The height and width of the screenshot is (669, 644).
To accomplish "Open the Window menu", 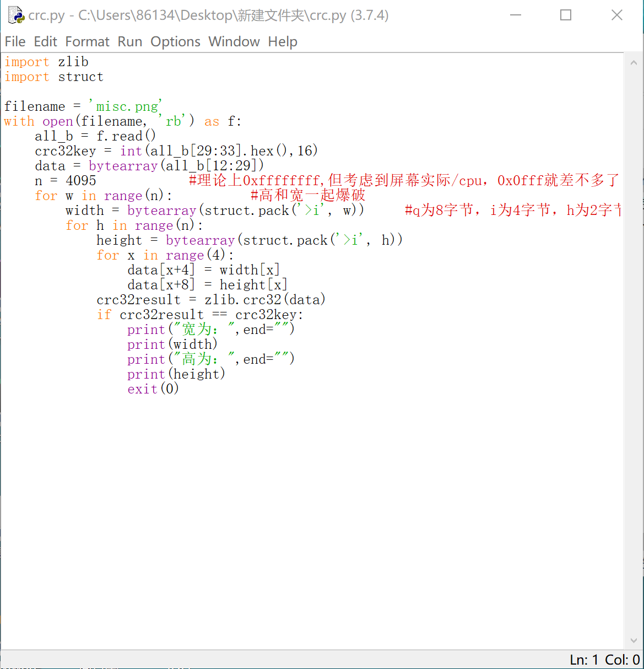I will click(x=234, y=41).
